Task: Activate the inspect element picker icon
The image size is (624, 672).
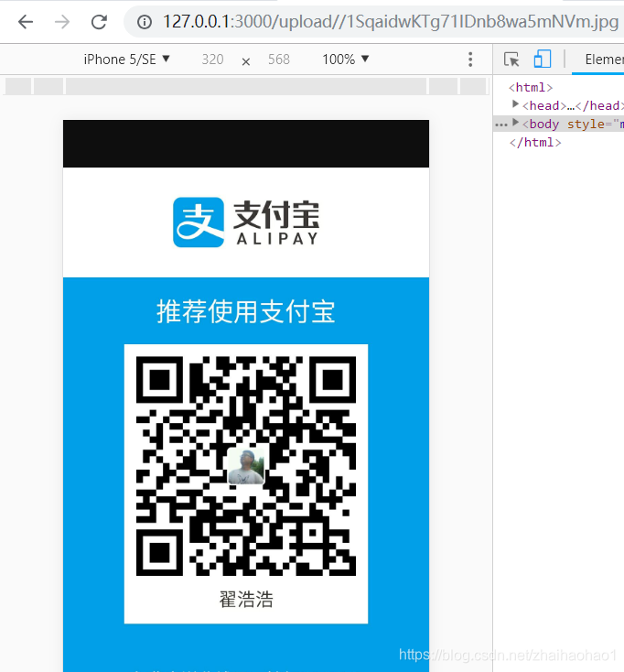Action: pos(511,60)
